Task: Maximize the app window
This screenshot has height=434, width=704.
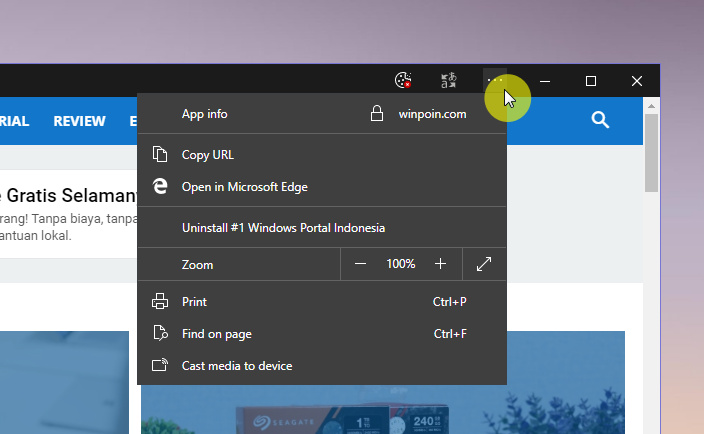Action: [591, 81]
